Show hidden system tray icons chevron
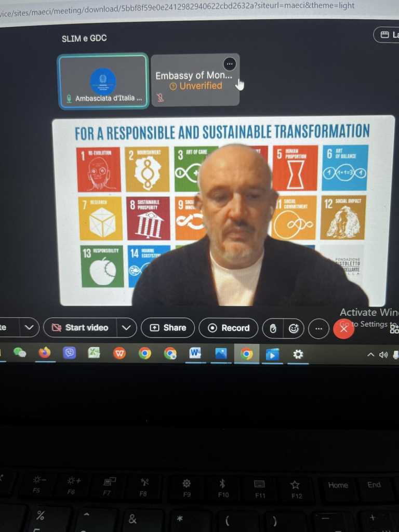Viewport: 399px width, 532px height. click(x=371, y=354)
